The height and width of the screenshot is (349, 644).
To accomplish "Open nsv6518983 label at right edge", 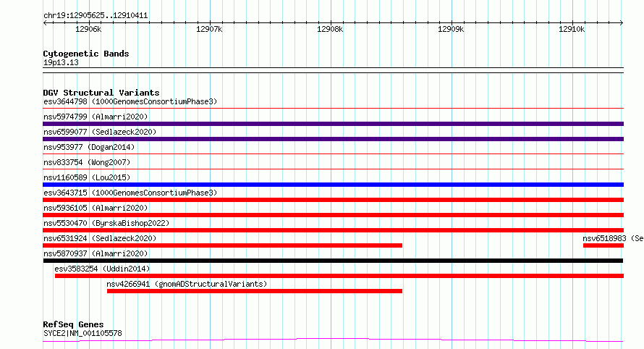I will pyautogui.click(x=613, y=238).
